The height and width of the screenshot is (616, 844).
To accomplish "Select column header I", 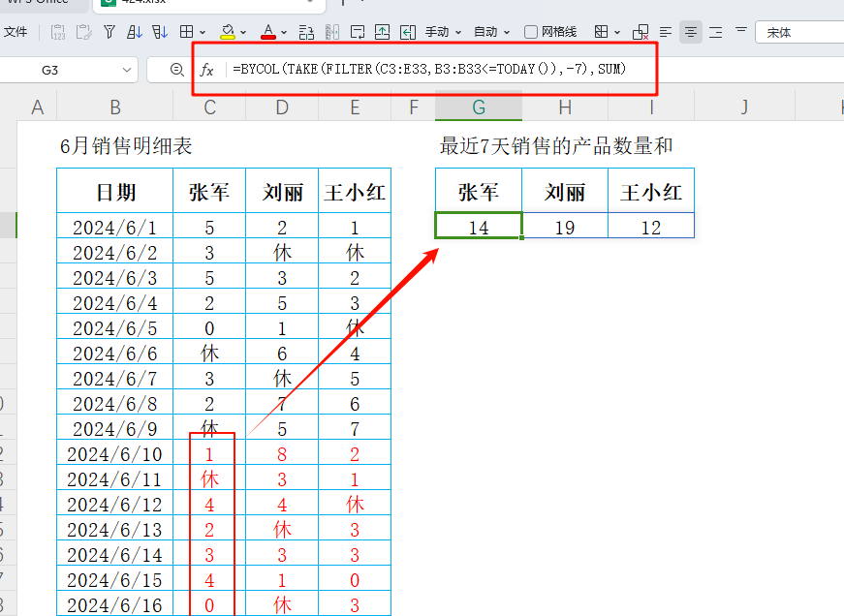I will [651, 108].
